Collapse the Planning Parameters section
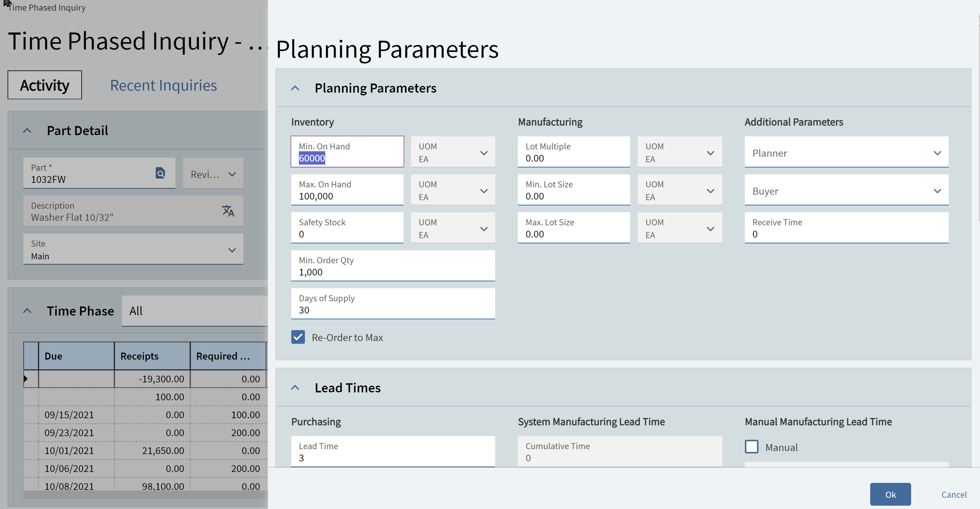Viewport: 980px width, 509px height. 295,88
